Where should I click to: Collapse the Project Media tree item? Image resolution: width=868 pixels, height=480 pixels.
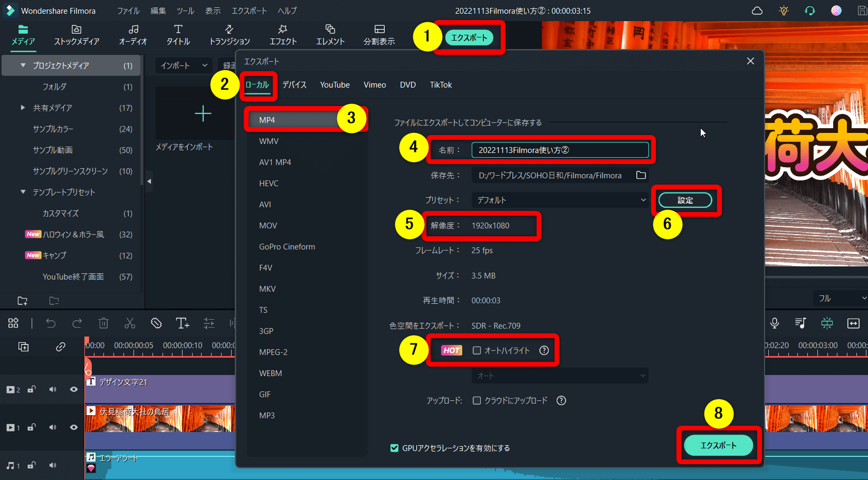(x=23, y=65)
